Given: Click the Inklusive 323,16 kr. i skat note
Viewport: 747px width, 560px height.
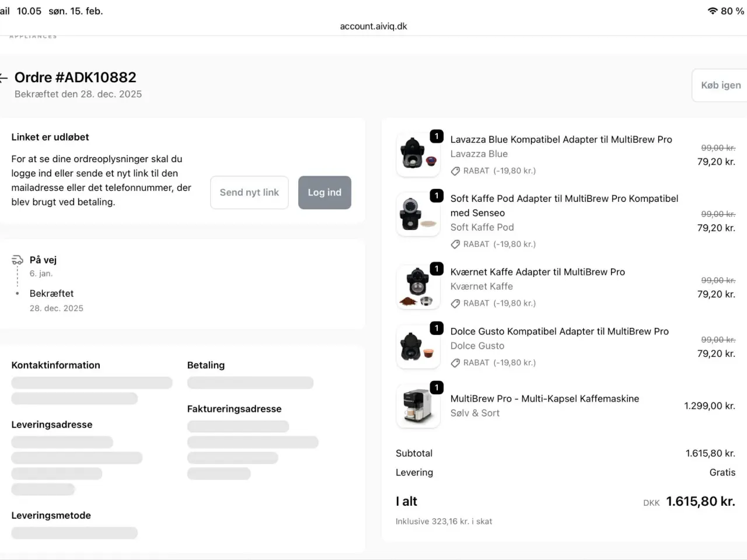Looking at the screenshot, I should [444, 521].
